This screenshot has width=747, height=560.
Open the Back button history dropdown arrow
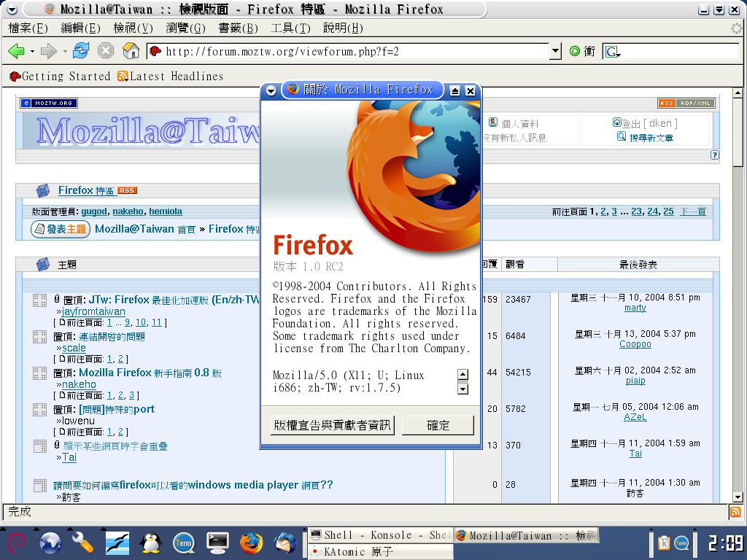(32, 52)
